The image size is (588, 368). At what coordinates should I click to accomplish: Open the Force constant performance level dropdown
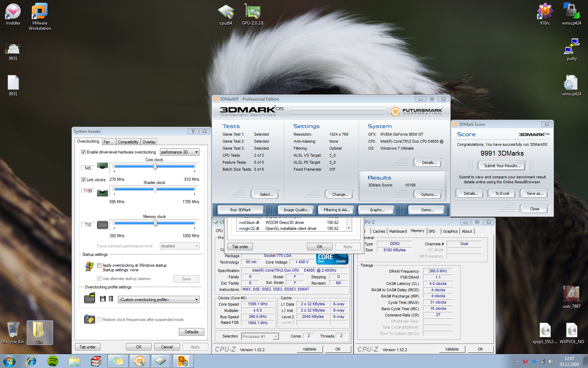(180, 246)
